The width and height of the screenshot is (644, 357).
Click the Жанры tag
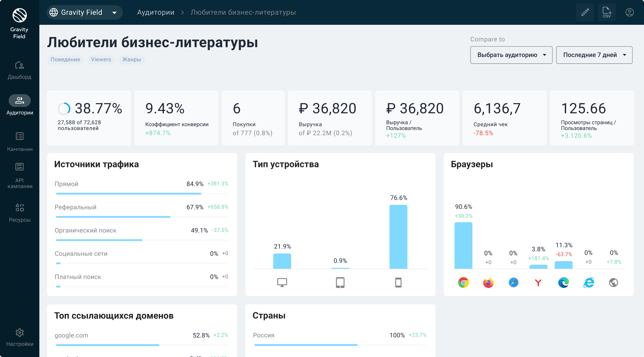click(x=131, y=59)
